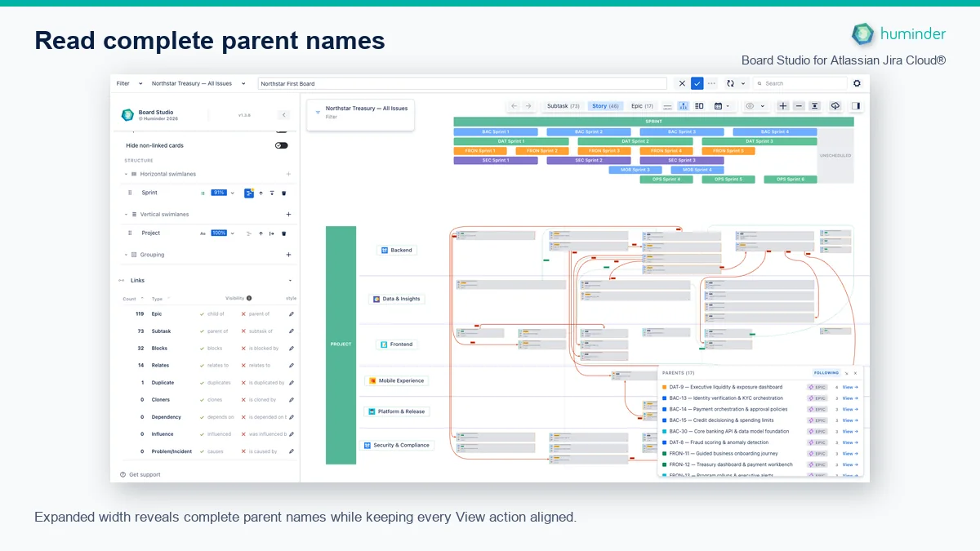Cancel board name edit with X
The width and height of the screenshot is (980, 551).
coord(683,83)
